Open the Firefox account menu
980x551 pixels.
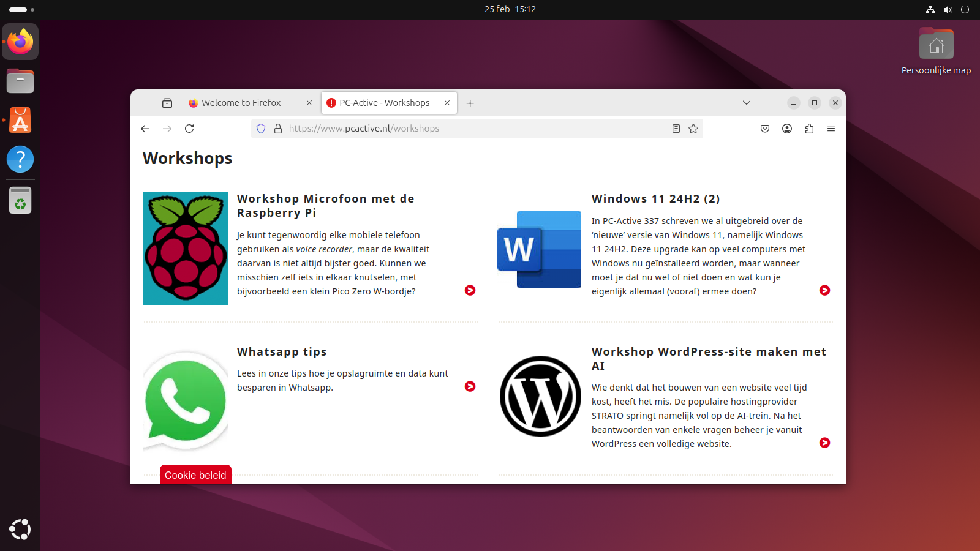click(787, 129)
